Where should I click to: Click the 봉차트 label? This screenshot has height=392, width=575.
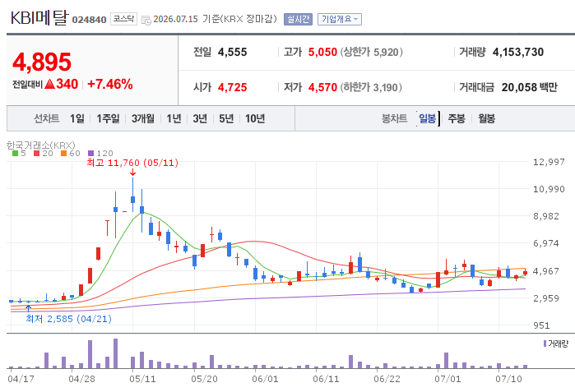394,118
